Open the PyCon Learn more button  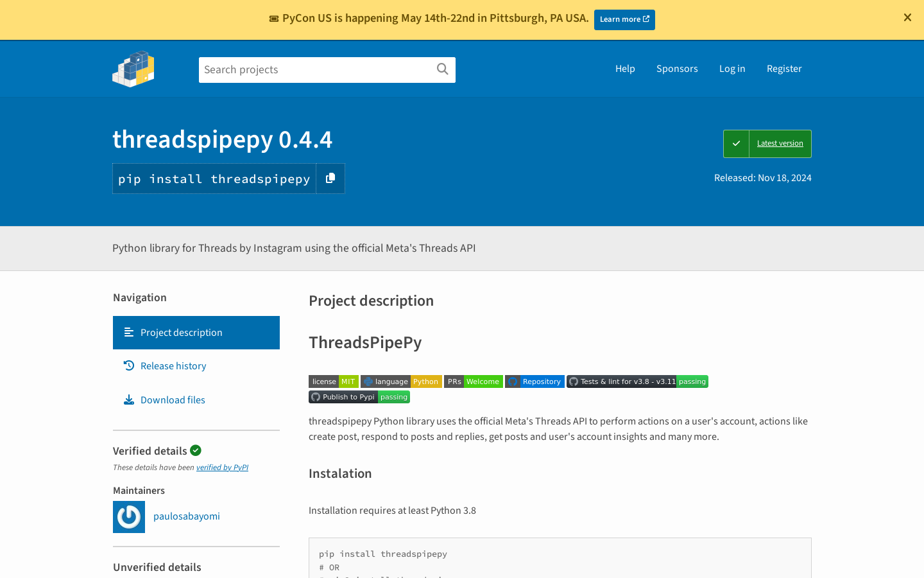624,19
